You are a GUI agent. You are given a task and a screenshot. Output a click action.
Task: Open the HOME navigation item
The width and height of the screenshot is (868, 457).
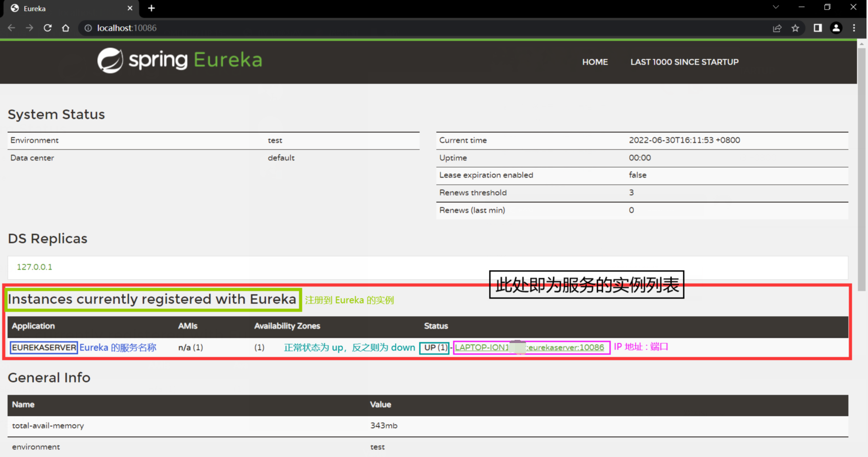tap(595, 62)
